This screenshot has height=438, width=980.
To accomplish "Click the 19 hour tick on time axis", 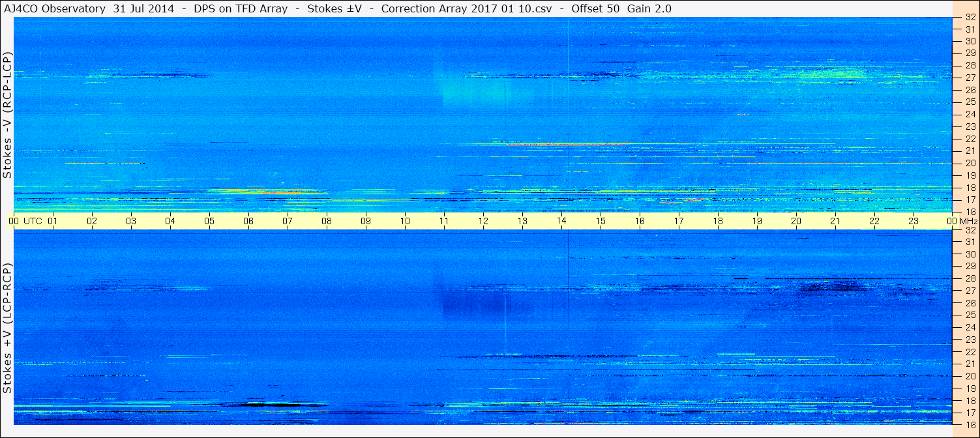I will click(757, 221).
